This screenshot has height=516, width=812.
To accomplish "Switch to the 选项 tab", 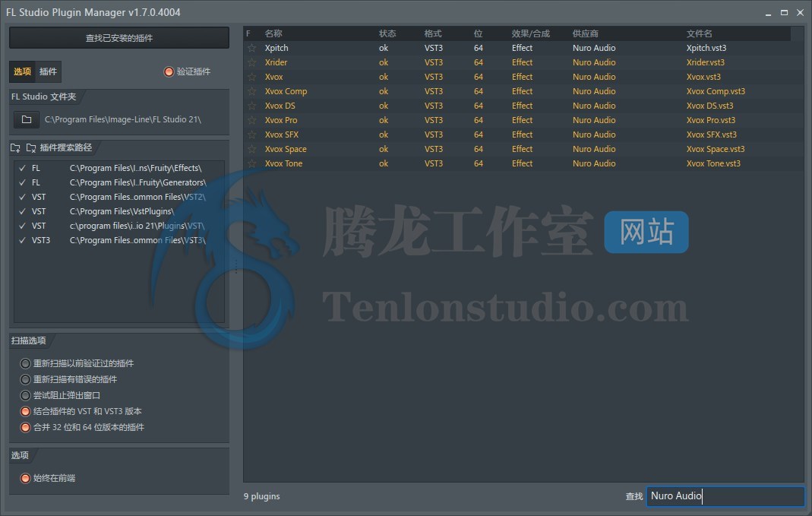I will [22, 71].
